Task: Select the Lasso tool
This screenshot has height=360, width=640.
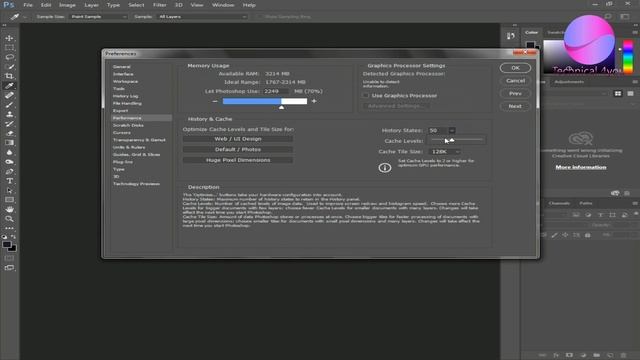Action: coord(9,57)
